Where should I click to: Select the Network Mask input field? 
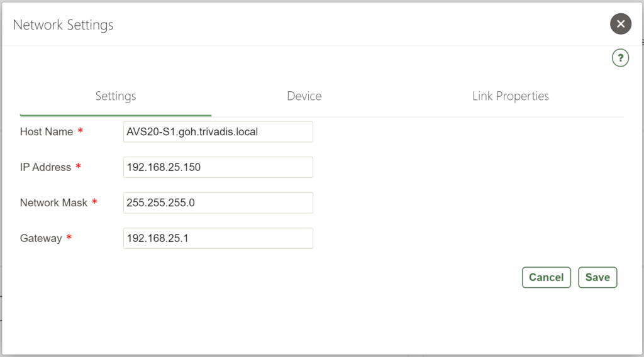coord(218,203)
